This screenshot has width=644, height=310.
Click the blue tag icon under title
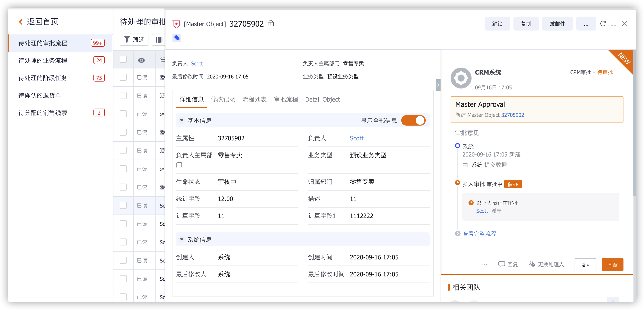click(x=177, y=38)
